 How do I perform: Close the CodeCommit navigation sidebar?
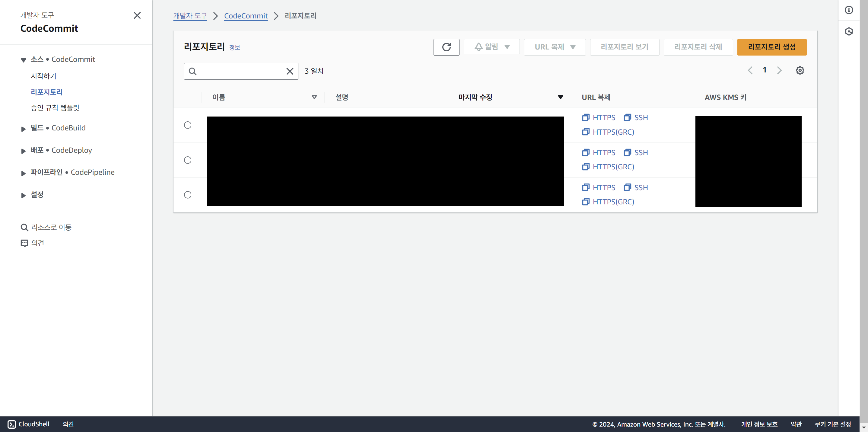point(137,15)
